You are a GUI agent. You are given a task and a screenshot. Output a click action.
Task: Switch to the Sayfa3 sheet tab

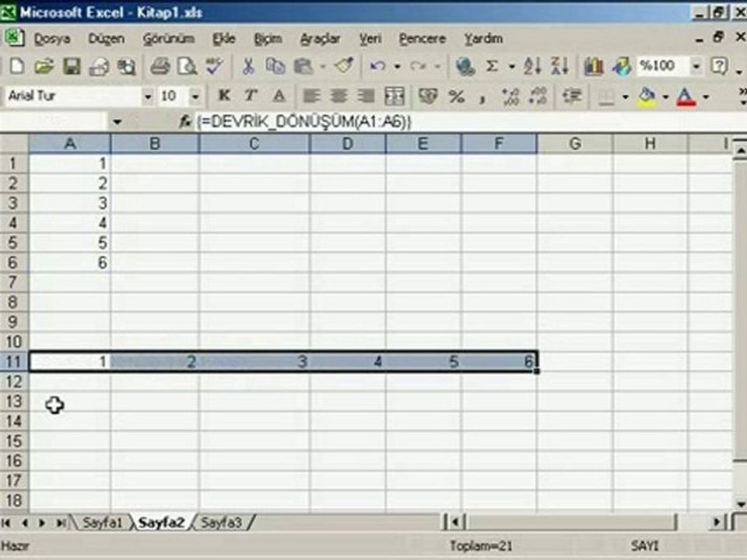(221, 523)
